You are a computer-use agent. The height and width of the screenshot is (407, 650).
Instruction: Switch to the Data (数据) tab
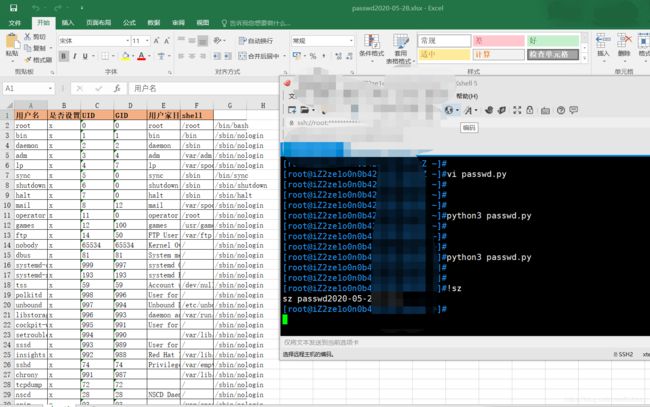(x=154, y=23)
